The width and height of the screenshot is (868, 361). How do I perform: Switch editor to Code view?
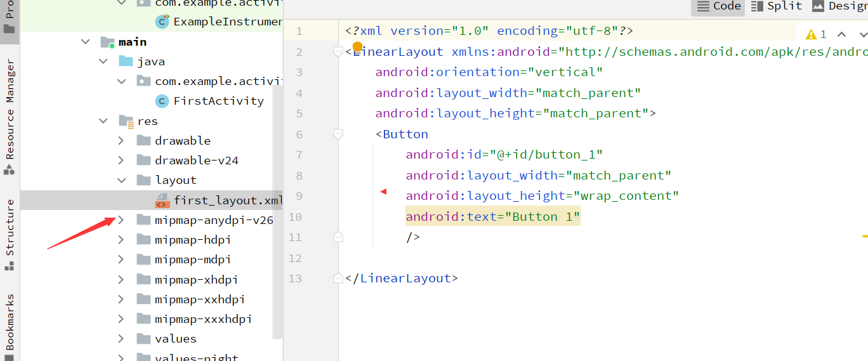(719, 6)
